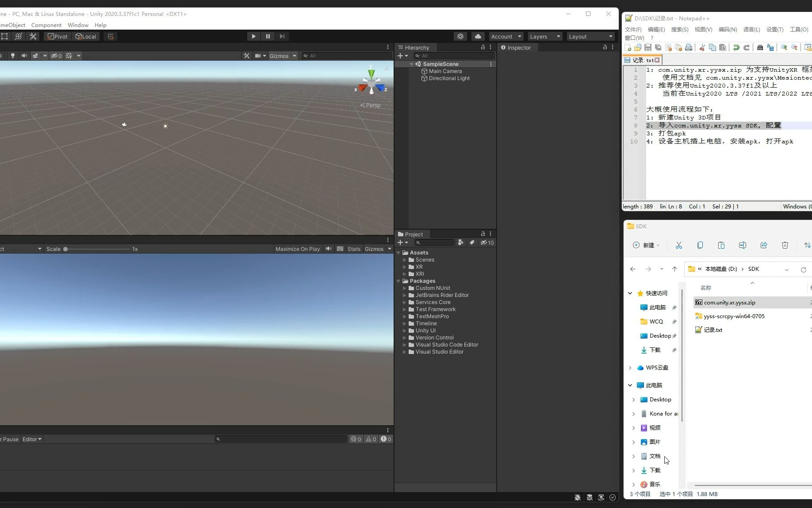This screenshot has width=812, height=508.
Task: Toggle scene lighting bulb icon
Action: (x=13, y=56)
